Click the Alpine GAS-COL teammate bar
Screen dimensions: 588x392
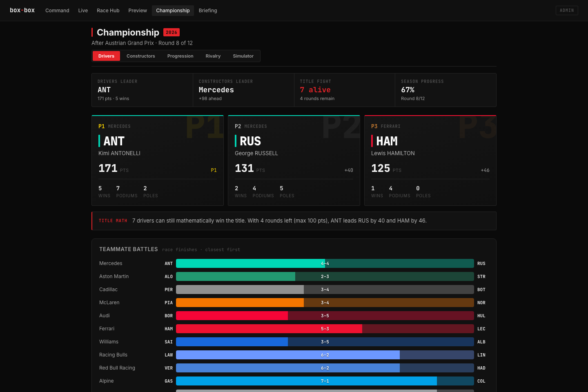click(x=325, y=381)
